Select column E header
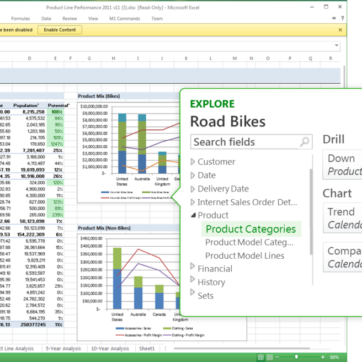The image size is (362, 362). 55,58
